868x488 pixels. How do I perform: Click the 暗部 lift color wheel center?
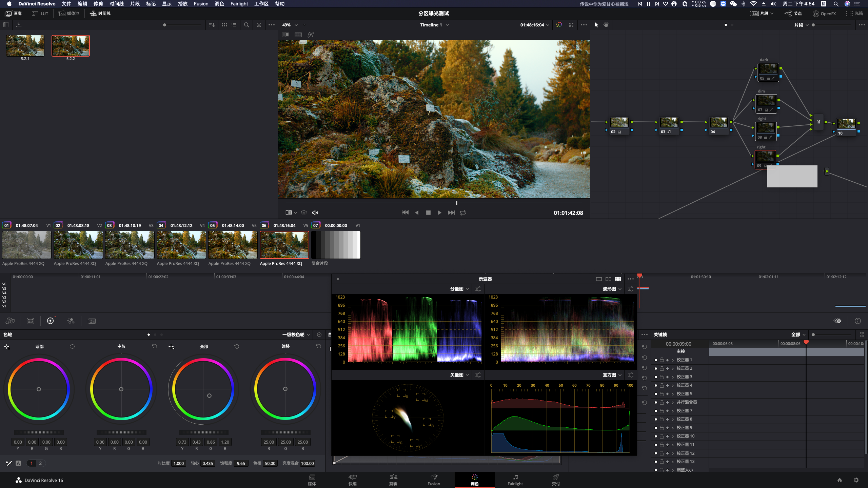pyautogui.click(x=39, y=389)
